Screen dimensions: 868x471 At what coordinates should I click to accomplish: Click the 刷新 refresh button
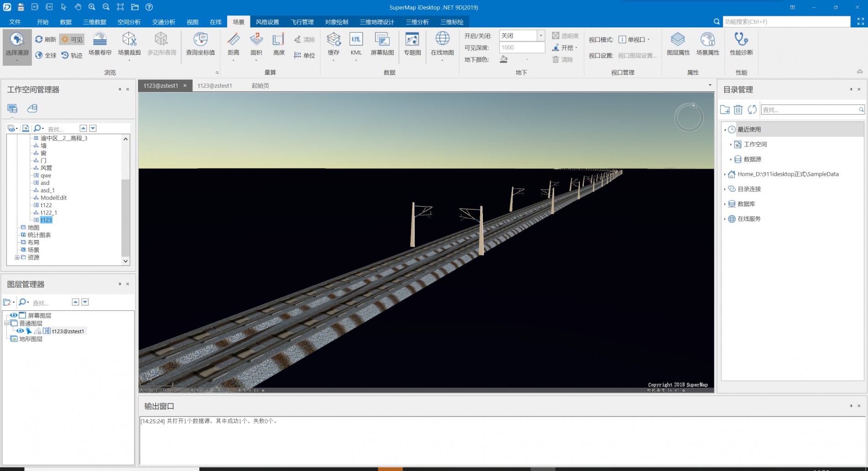click(x=46, y=40)
